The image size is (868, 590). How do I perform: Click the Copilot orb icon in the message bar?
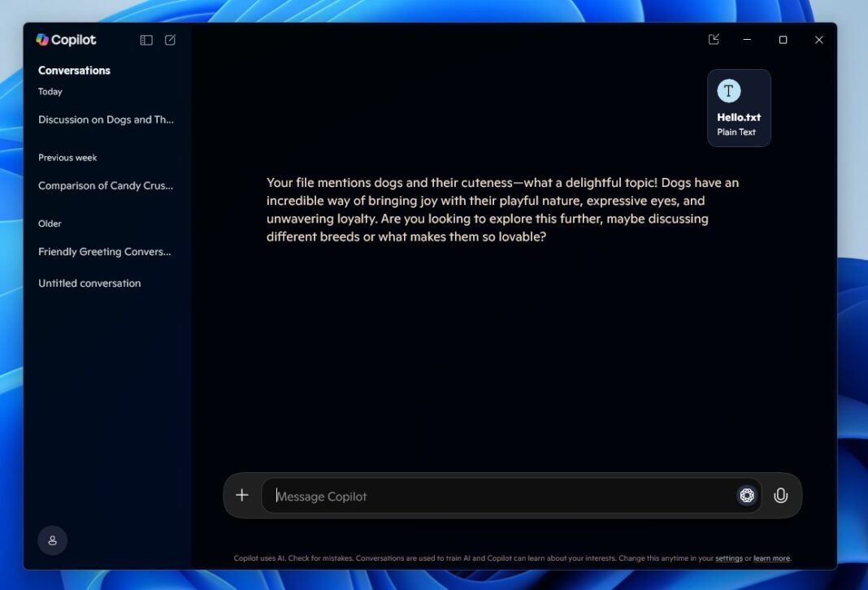[x=746, y=495]
